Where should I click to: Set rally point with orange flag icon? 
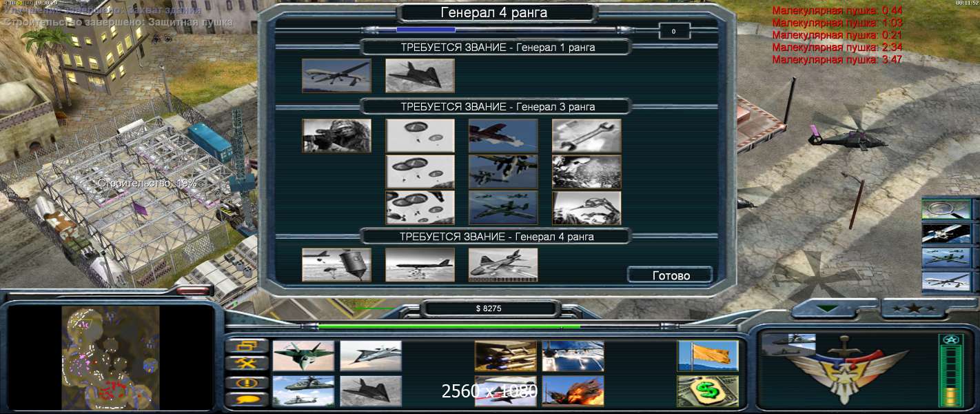(708, 356)
